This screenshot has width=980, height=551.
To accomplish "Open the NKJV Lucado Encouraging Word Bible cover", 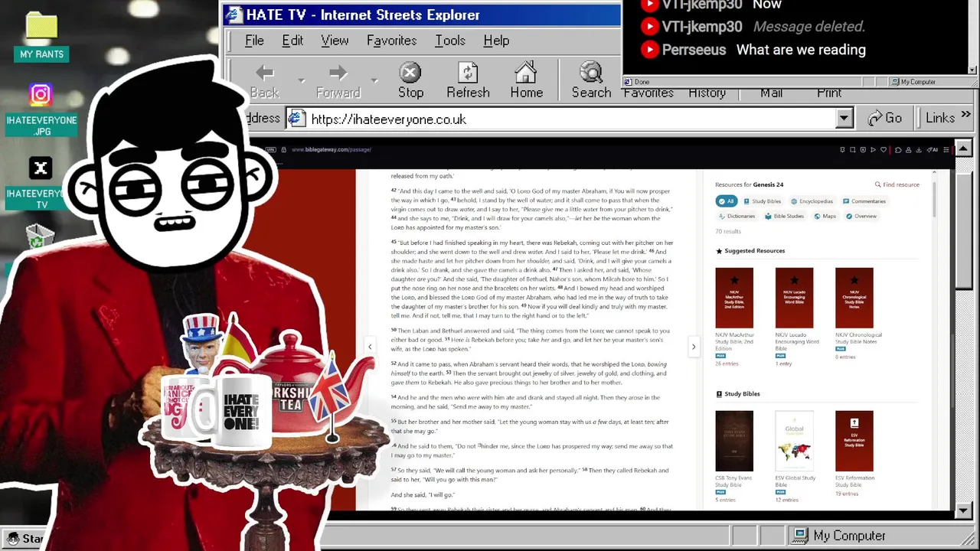I will point(794,298).
